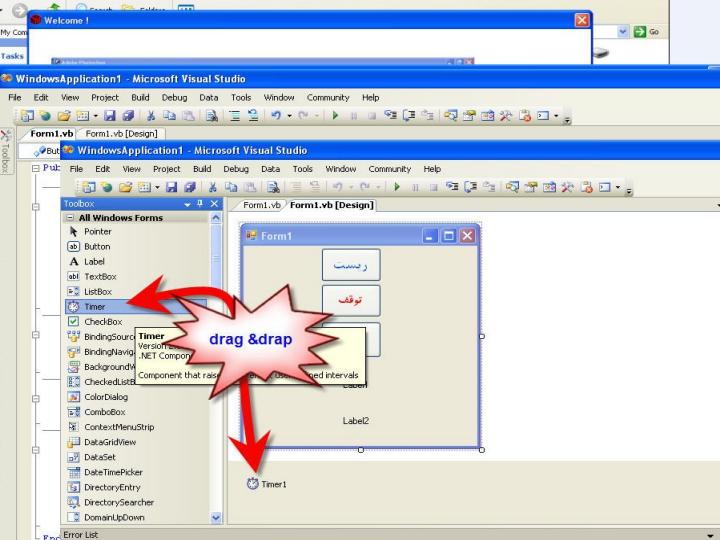Viewport: 720px width, 540px height.
Task: Click Start Debugging arrow in back Visual Studio window
Action: coord(335,115)
